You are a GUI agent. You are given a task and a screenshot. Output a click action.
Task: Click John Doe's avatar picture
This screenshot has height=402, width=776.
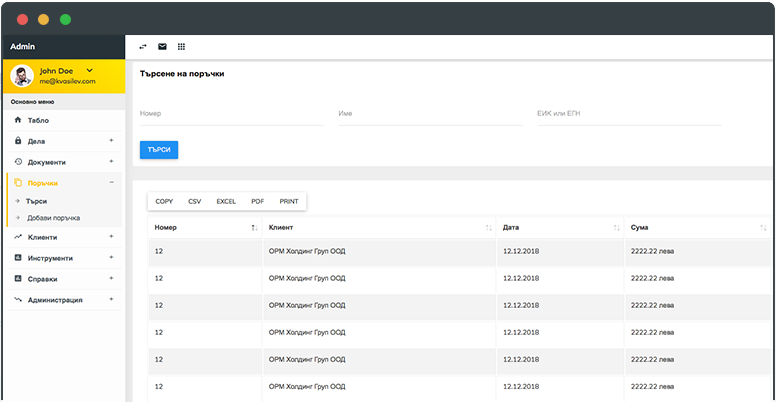tap(22, 76)
